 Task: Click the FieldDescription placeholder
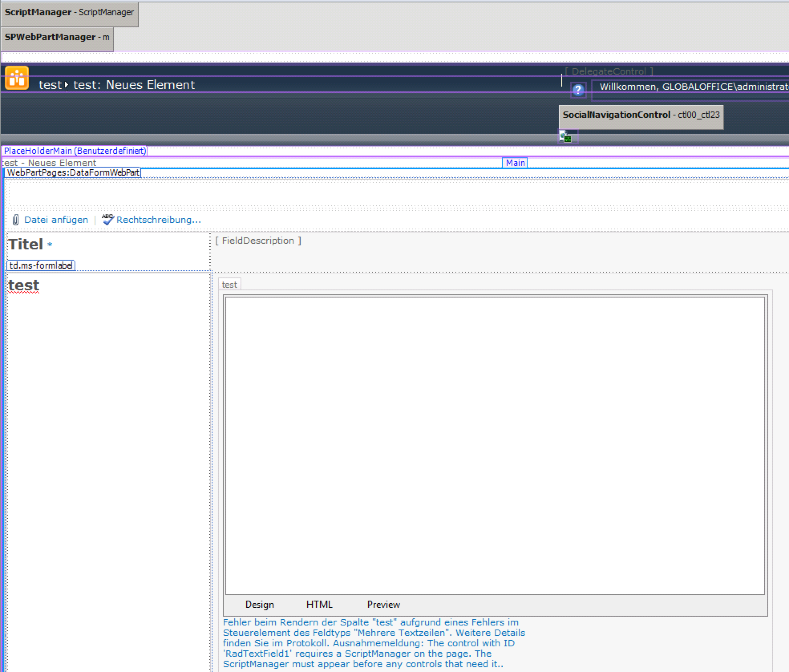click(x=258, y=241)
